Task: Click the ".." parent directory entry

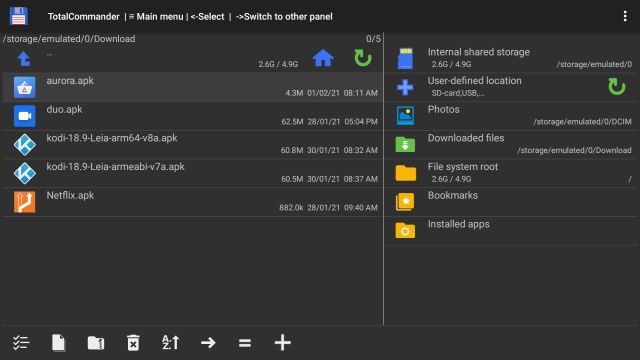Action: [49, 54]
